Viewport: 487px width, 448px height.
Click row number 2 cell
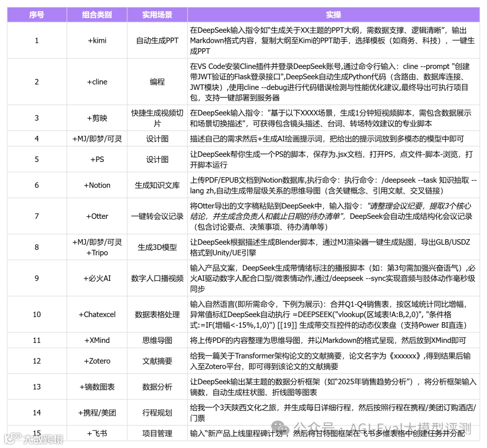(x=37, y=82)
